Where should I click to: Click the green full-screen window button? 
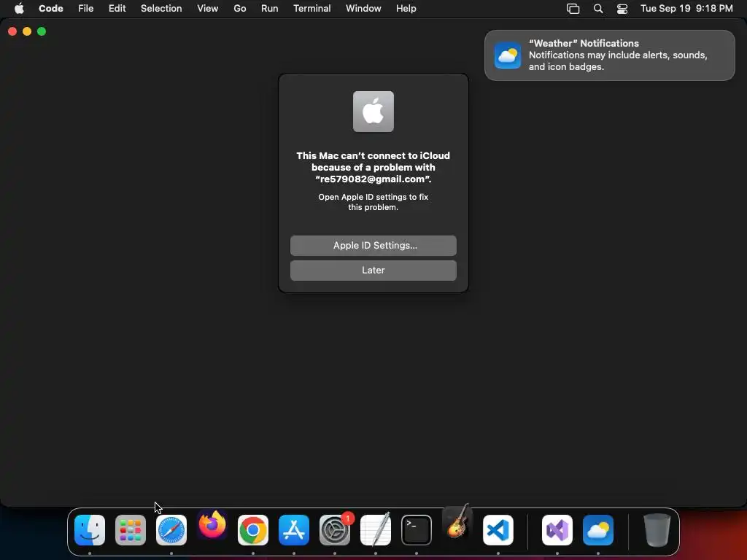42,31
